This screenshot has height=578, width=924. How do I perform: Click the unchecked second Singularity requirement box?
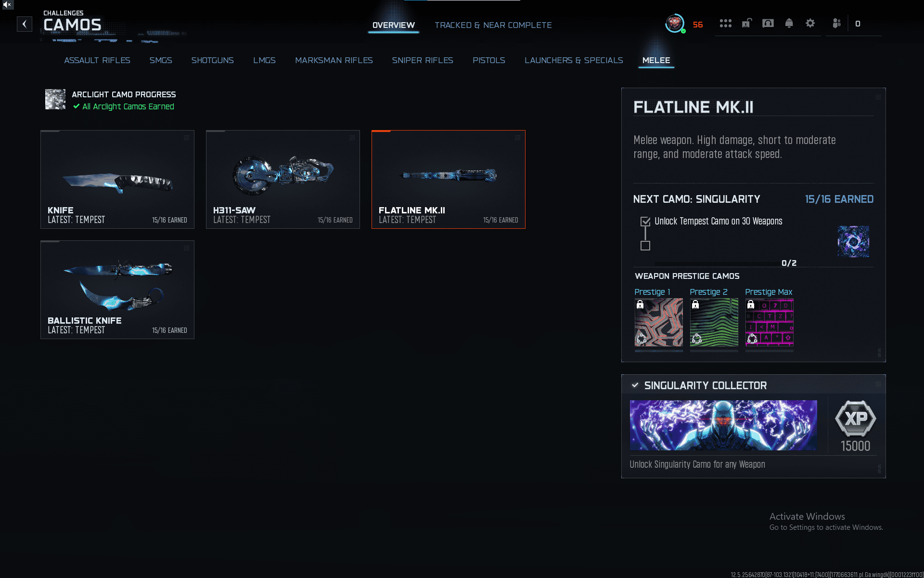[x=645, y=246]
